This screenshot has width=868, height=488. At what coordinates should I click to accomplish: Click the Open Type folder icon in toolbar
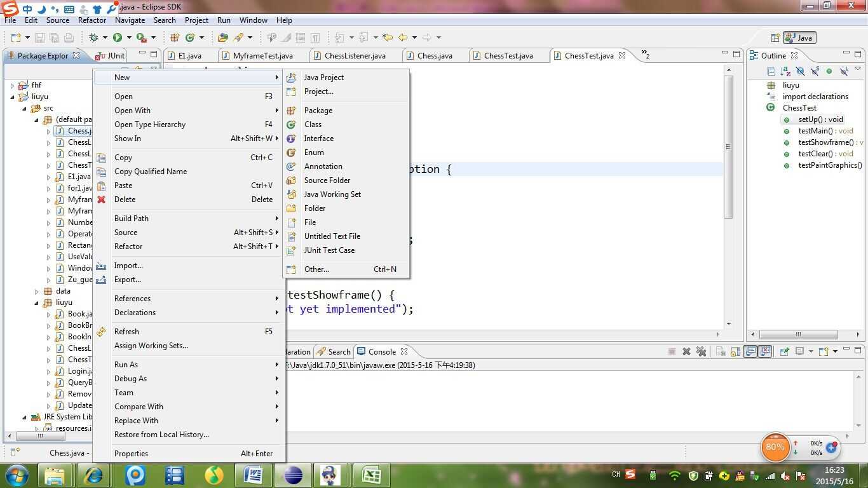tap(222, 37)
